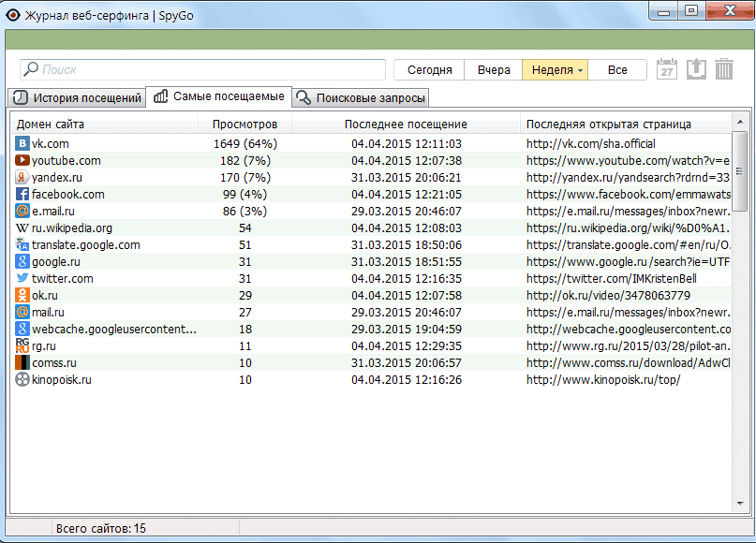The image size is (756, 543).
Task: Click the calendar date picker icon
Action: click(x=666, y=69)
